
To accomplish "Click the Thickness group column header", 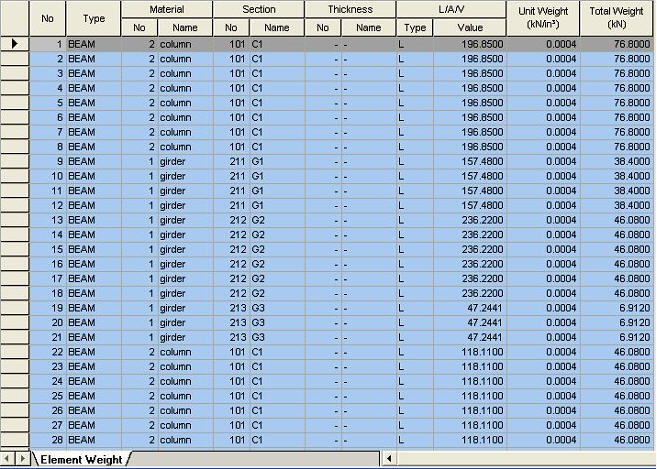I will tap(350, 10).
